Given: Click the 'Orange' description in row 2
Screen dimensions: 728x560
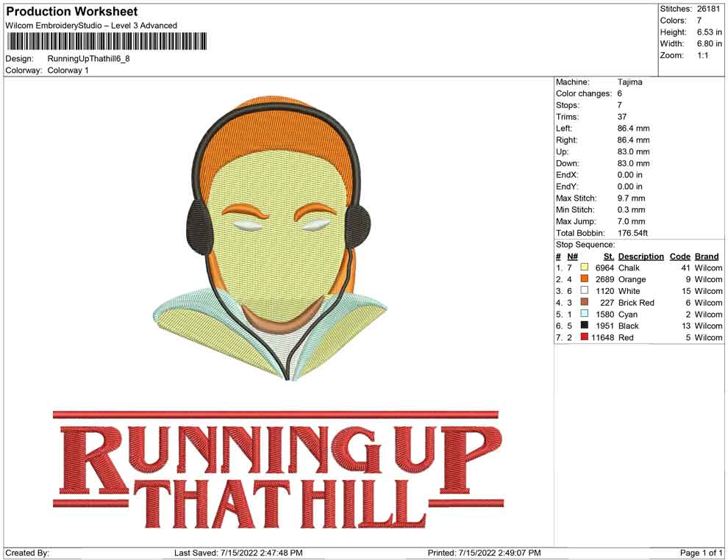Looking at the screenshot, I should [632, 279].
